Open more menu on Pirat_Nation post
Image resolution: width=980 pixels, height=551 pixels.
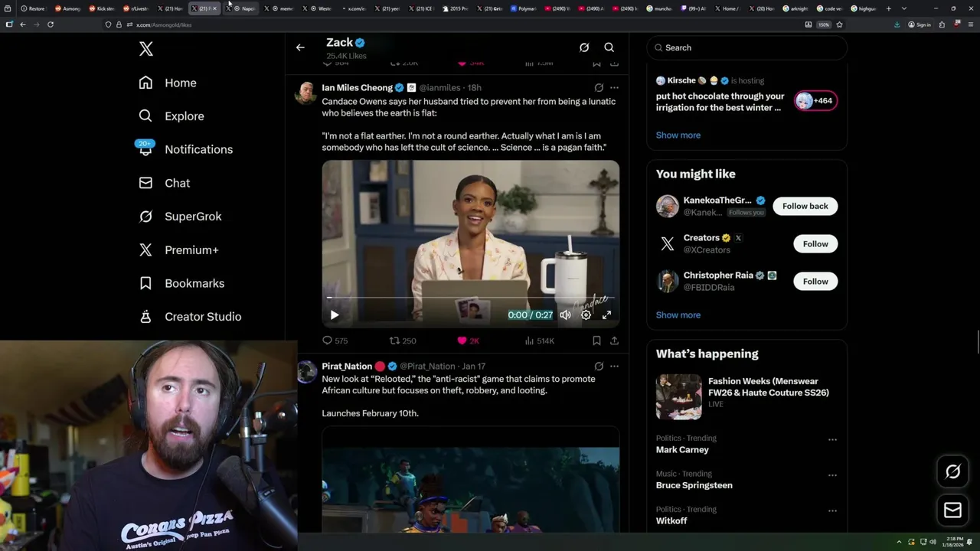(614, 366)
